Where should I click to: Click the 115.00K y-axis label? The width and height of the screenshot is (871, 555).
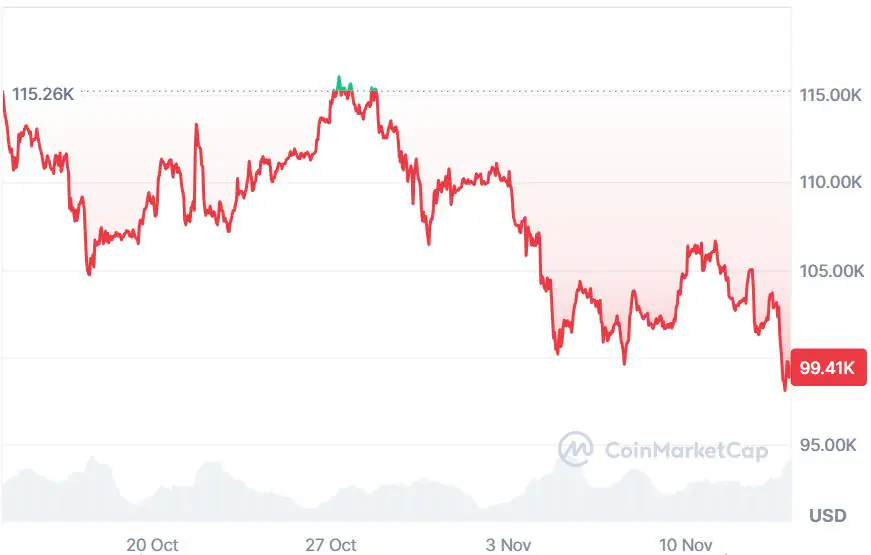tap(830, 95)
